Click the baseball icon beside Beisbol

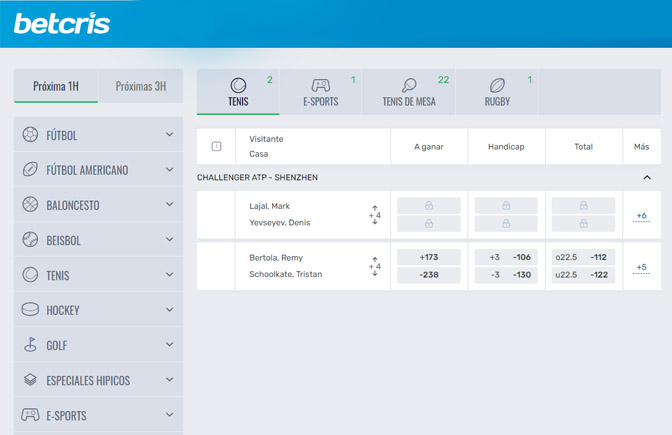(x=30, y=240)
